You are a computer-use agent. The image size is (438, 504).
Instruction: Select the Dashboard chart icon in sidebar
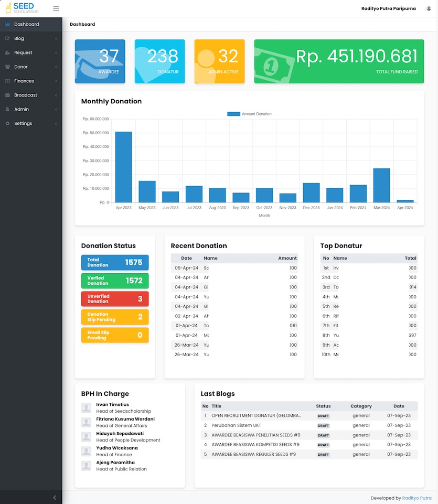pyautogui.click(x=7, y=24)
